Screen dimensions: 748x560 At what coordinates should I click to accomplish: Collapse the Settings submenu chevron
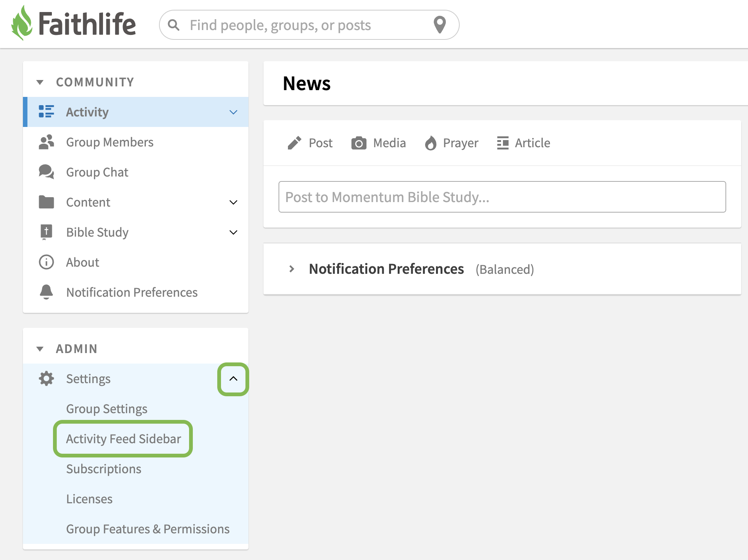click(233, 379)
